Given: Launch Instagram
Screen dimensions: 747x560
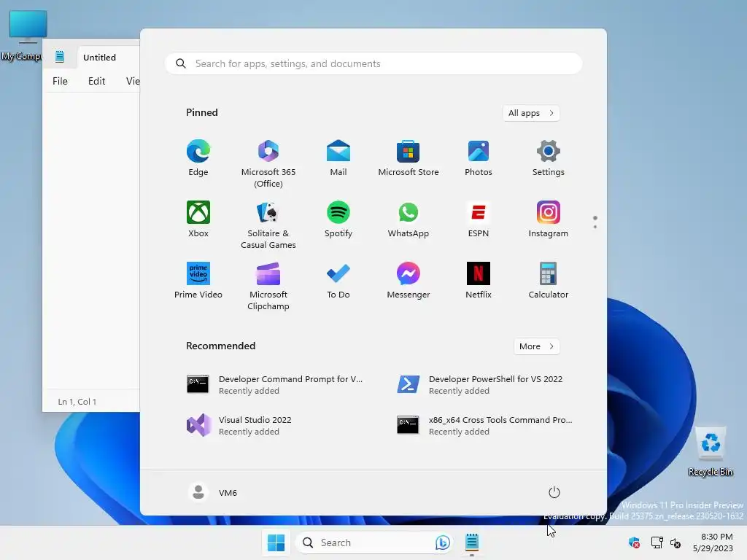Looking at the screenshot, I should tap(549, 219).
